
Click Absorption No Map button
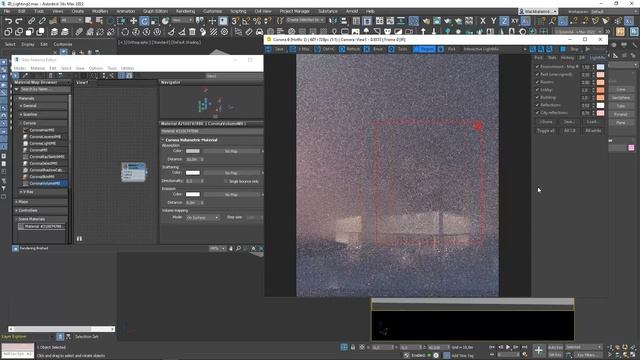click(x=231, y=151)
